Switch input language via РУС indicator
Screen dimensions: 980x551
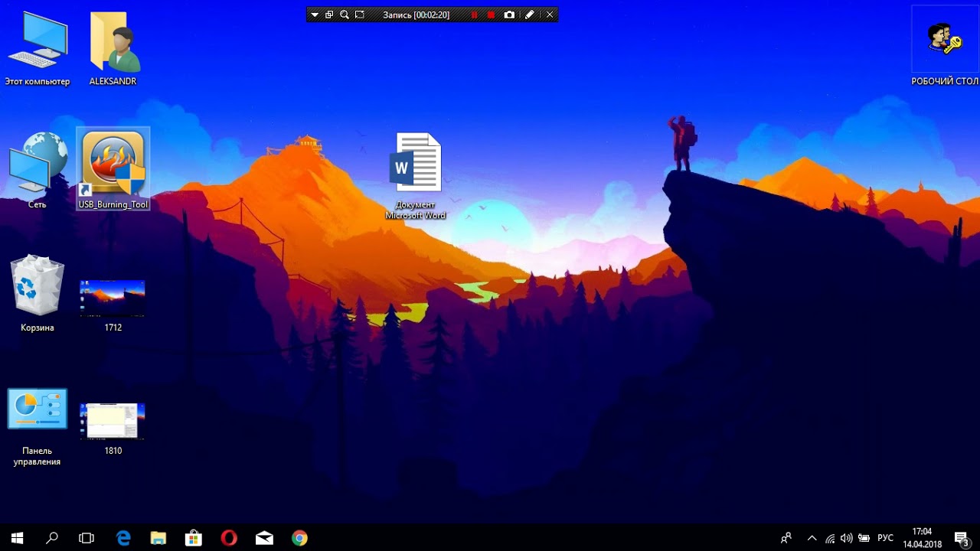coord(886,538)
